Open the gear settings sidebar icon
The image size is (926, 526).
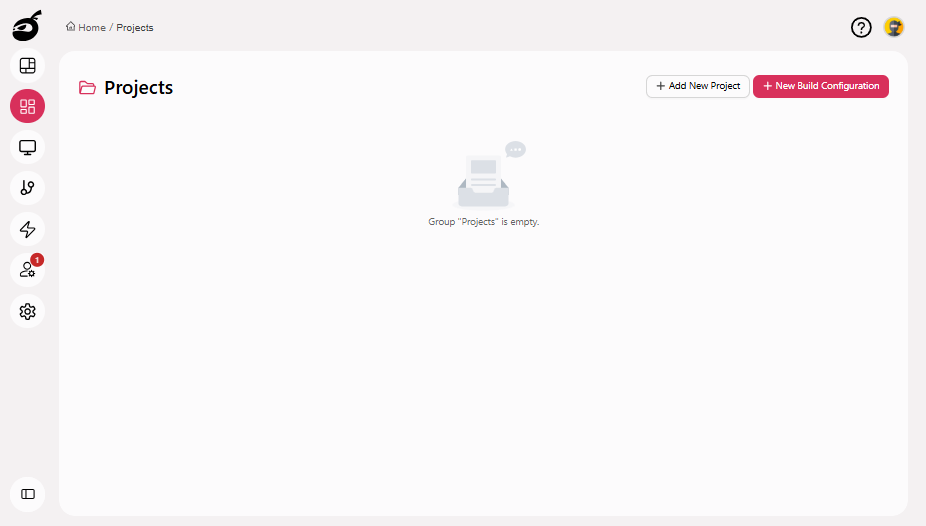(27, 311)
